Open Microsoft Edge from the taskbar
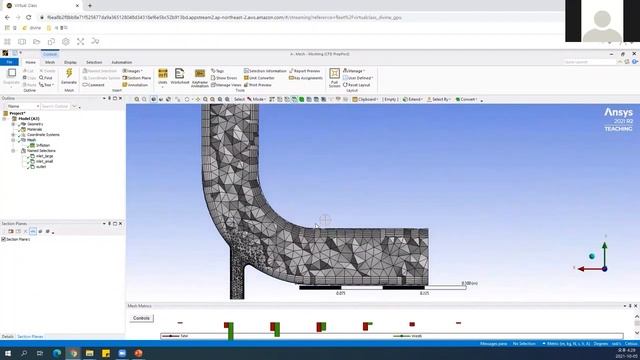 point(57,353)
